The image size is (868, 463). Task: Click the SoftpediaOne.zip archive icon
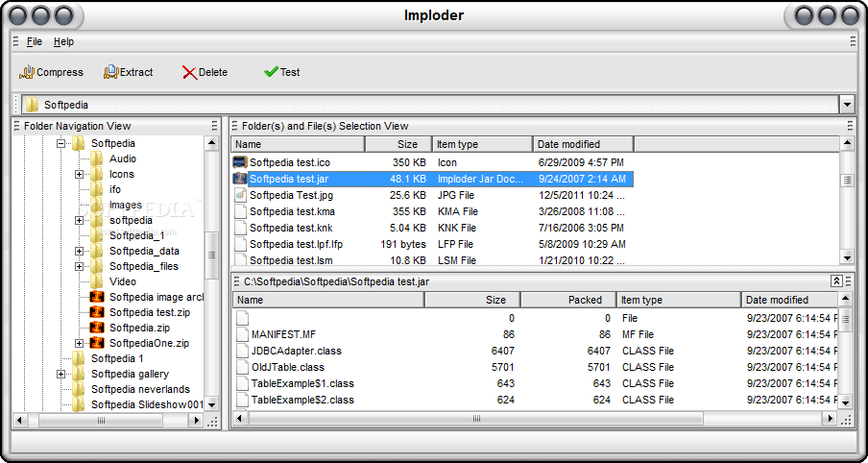pos(97,343)
